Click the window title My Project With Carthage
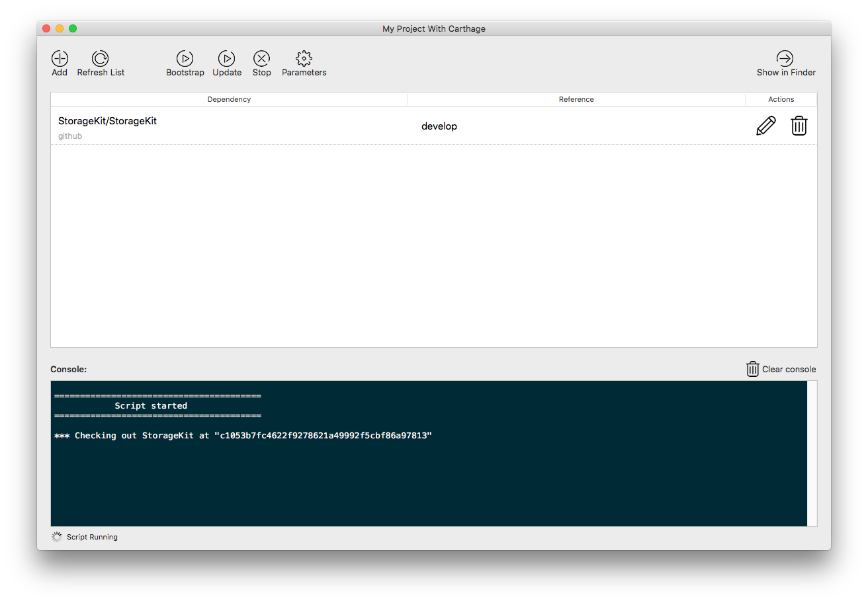Image resolution: width=868 pixels, height=603 pixels. pyautogui.click(x=434, y=28)
